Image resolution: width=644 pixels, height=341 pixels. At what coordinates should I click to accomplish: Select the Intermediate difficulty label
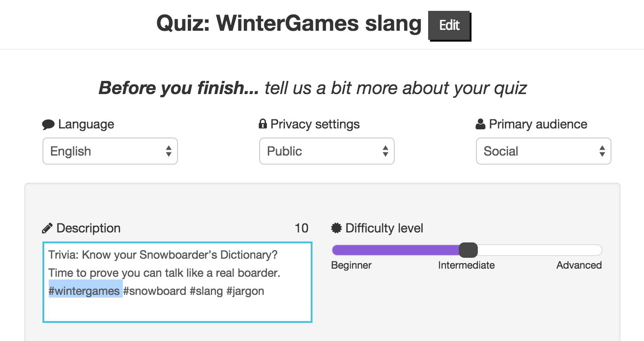[466, 265]
